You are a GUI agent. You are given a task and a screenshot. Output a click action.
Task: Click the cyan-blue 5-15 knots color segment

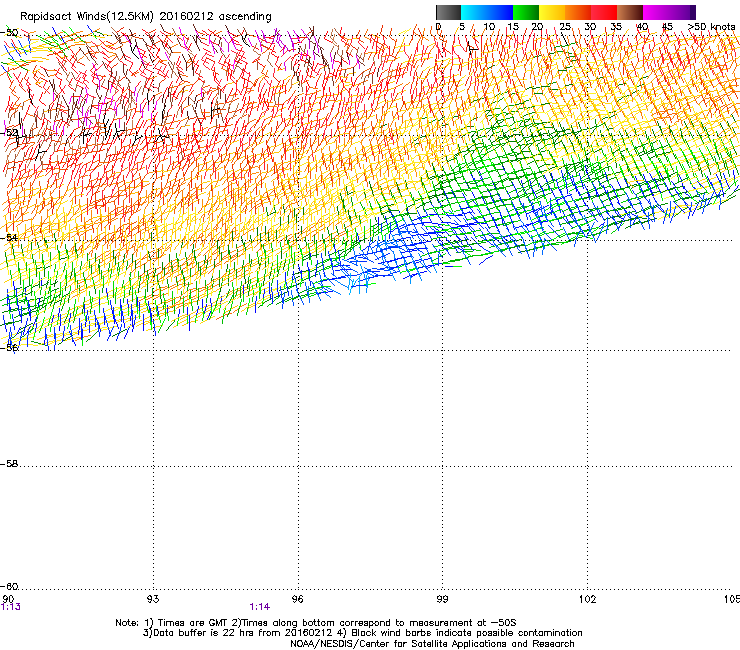tap(487, 12)
